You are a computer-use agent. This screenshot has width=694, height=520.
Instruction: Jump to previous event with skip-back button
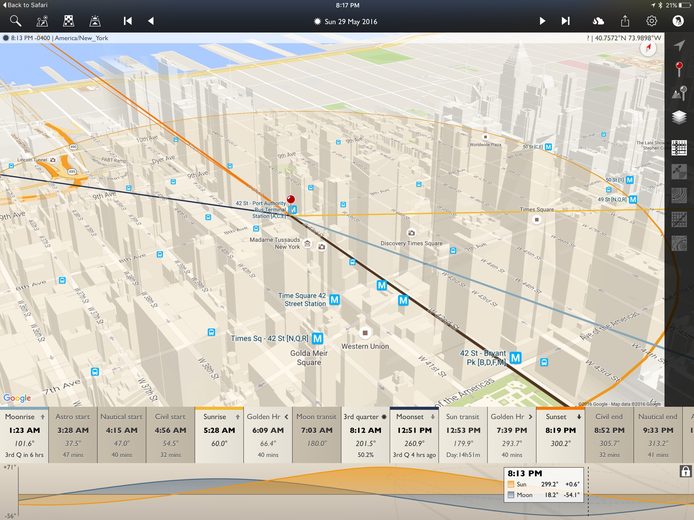tap(128, 21)
